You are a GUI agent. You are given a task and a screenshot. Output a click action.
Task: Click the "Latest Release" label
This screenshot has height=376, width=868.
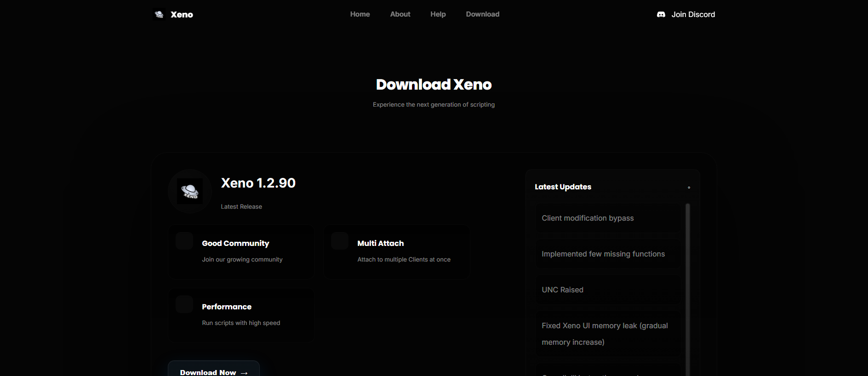point(241,207)
